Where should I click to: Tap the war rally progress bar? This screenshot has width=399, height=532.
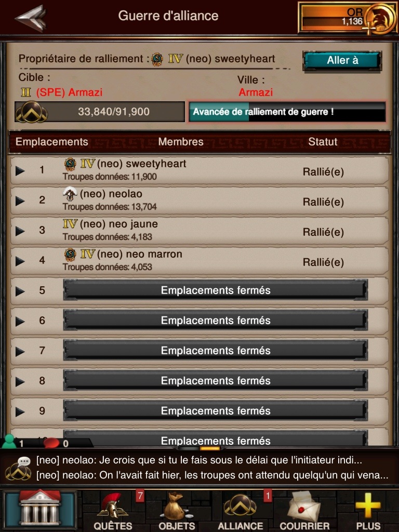pyautogui.click(x=287, y=112)
